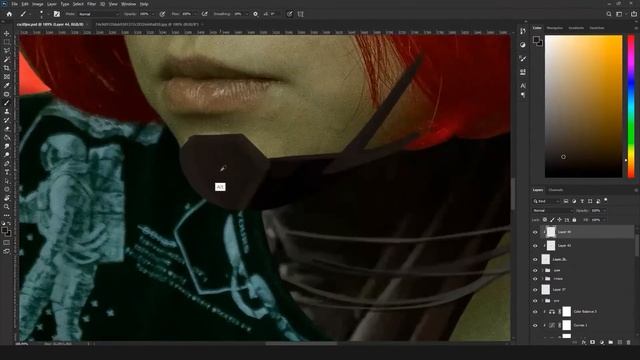Hide the Layer 43 visibility eye
The width and height of the screenshot is (640, 360).
coord(535,246)
